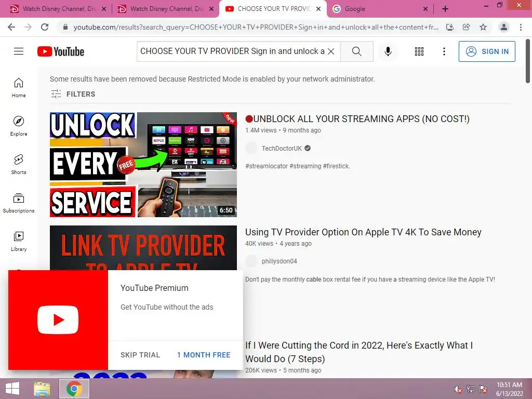Go back with browser back arrow

click(11, 27)
